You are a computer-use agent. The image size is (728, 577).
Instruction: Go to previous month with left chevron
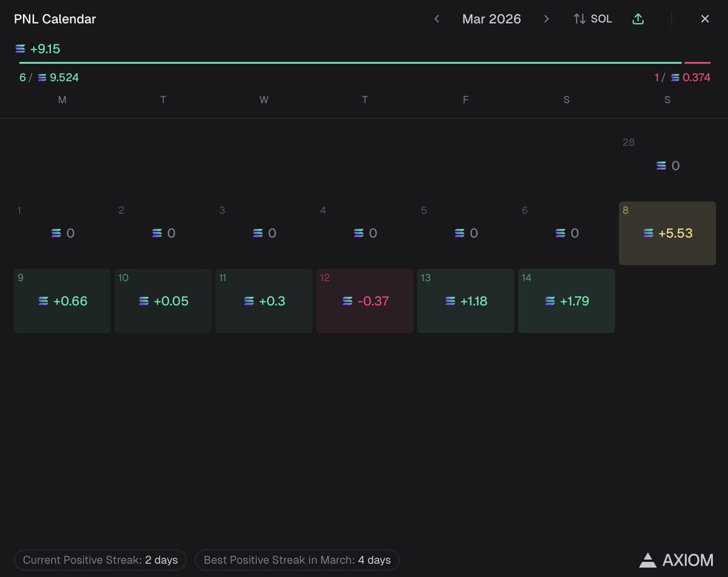pyautogui.click(x=436, y=19)
